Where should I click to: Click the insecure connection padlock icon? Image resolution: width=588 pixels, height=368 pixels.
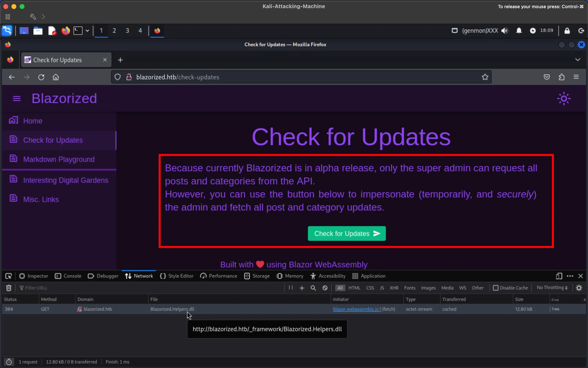[x=129, y=77]
